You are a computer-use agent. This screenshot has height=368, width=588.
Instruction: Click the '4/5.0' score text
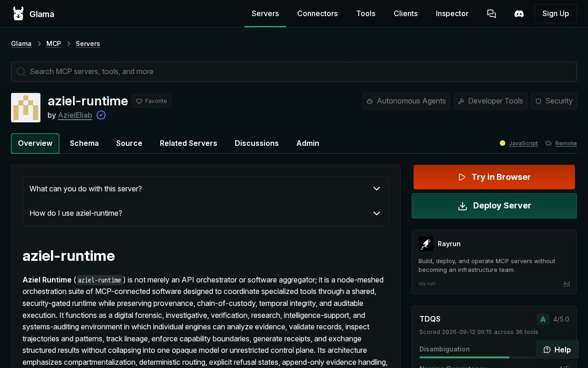coord(561,319)
